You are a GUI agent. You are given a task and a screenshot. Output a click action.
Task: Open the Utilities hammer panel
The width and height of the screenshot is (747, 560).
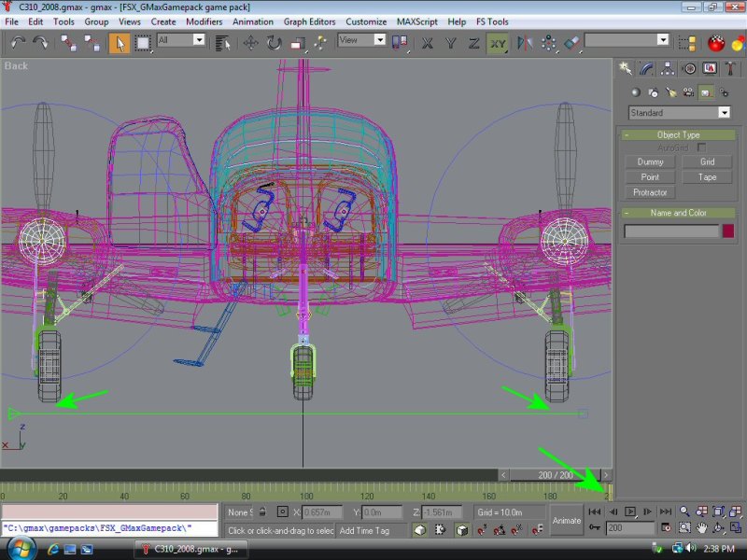[729, 68]
